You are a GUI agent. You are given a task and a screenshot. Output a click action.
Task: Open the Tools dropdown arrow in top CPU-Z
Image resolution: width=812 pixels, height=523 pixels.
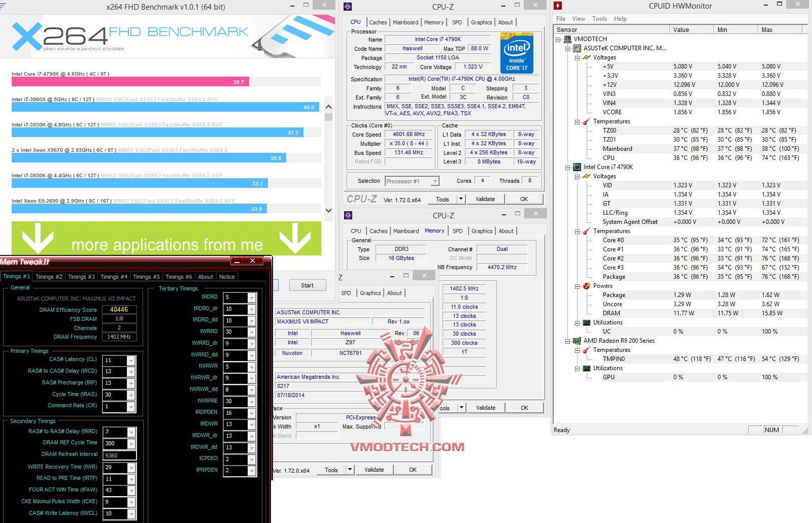(x=461, y=199)
